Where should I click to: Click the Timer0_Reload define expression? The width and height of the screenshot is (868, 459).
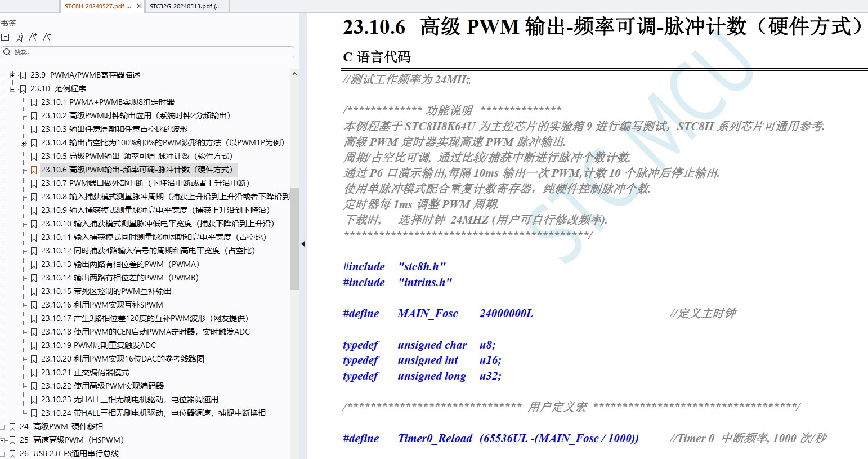pyautogui.click(x=559, y=438)
